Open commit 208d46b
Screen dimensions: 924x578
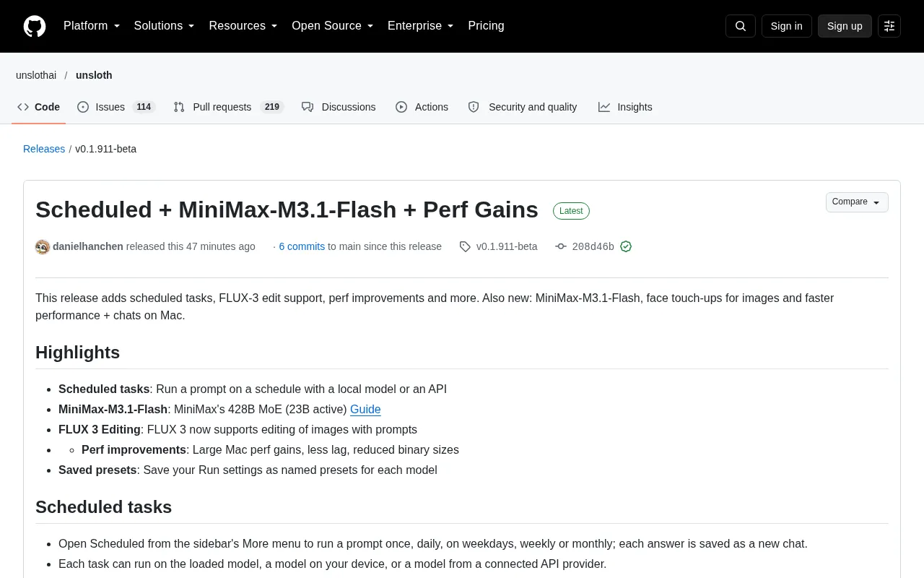(593, 246)
